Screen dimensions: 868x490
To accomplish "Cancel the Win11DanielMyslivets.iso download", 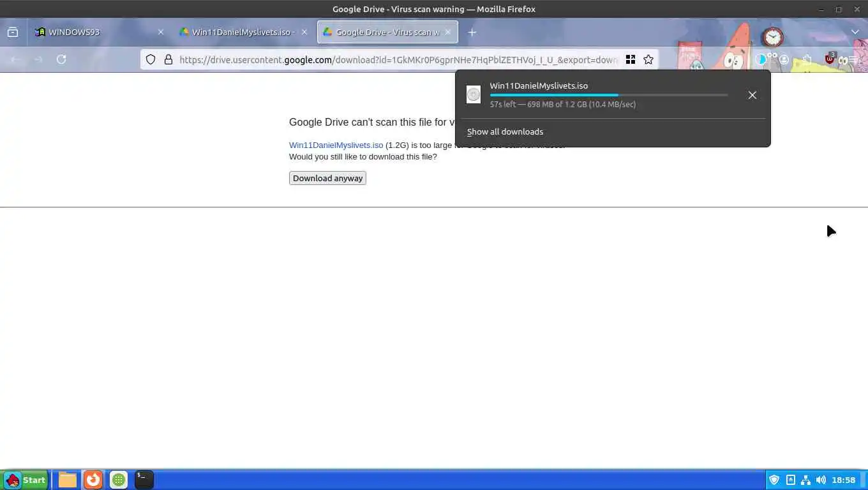I will point(752,95).
